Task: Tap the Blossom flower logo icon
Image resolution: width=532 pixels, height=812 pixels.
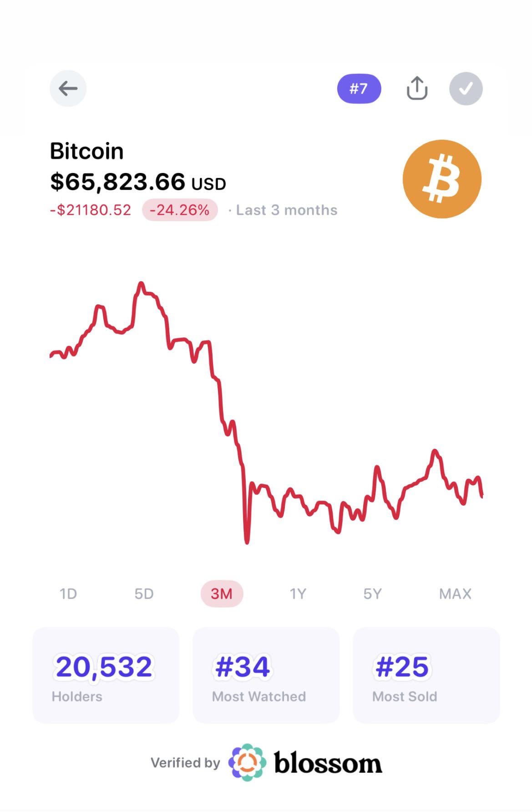Action: tap(247, 762)
